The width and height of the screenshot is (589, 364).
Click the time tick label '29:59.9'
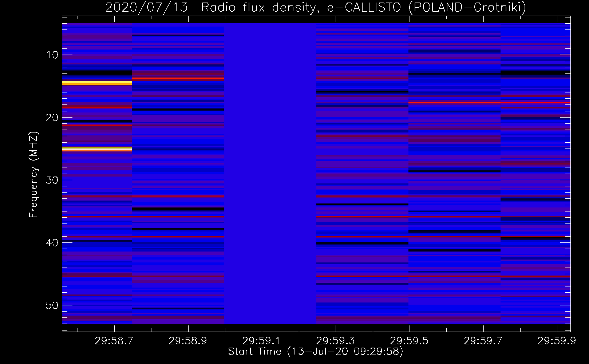pyautogui.click(x=557, y=341)
